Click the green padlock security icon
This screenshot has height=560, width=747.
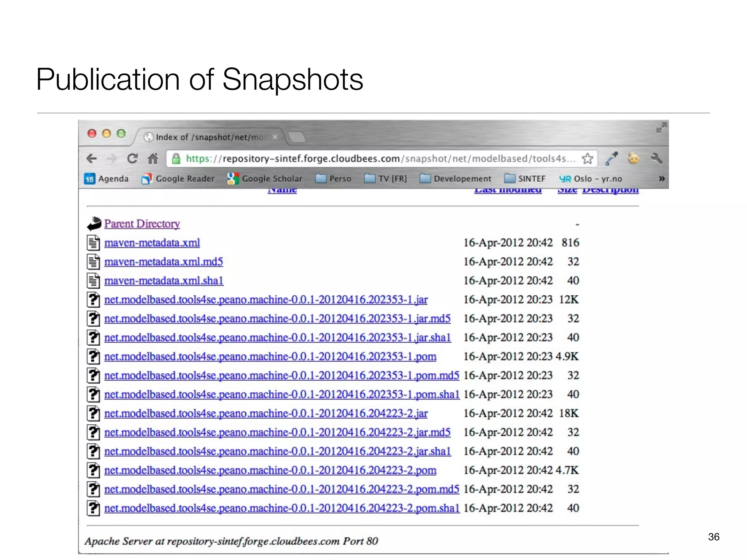[176, 159]
